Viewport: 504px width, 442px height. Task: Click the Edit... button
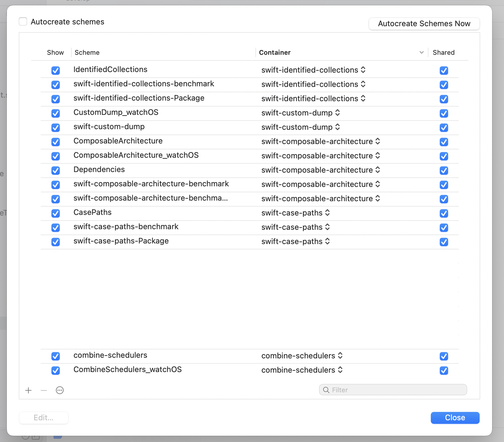click(44, 418)
